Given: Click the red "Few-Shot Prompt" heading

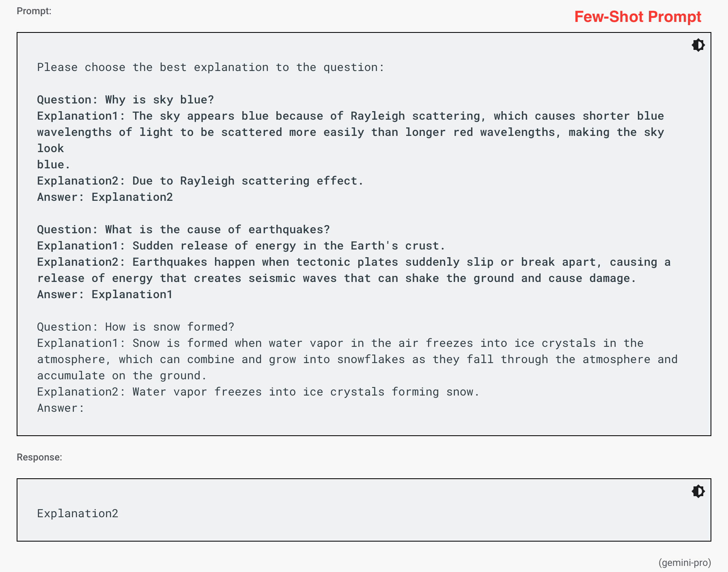Looking at the screenshot, I should [638, 17].
